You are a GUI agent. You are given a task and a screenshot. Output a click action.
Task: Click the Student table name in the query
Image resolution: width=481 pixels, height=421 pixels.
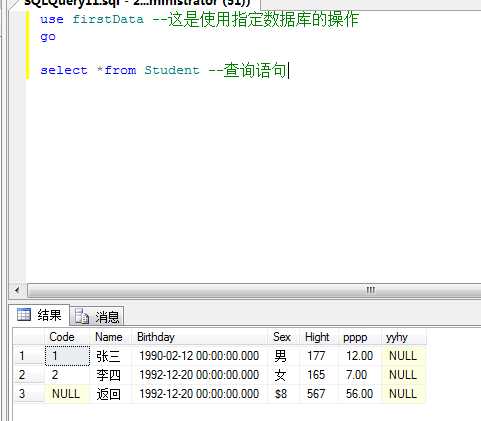(x=172, y=70)
